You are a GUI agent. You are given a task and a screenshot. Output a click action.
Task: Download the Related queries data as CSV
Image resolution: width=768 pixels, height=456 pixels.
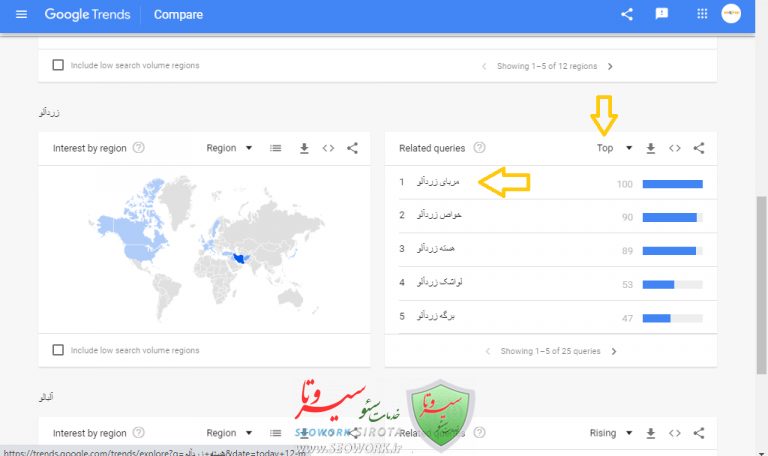[x=651, y=148]
